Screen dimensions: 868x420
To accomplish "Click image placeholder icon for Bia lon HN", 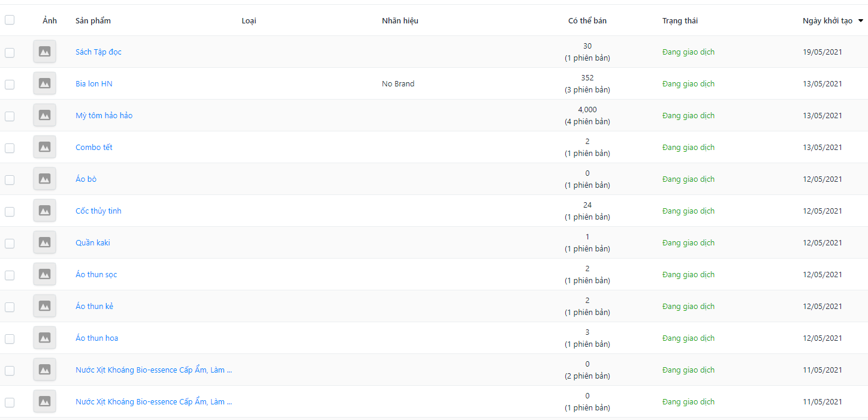I will [44, 84].
